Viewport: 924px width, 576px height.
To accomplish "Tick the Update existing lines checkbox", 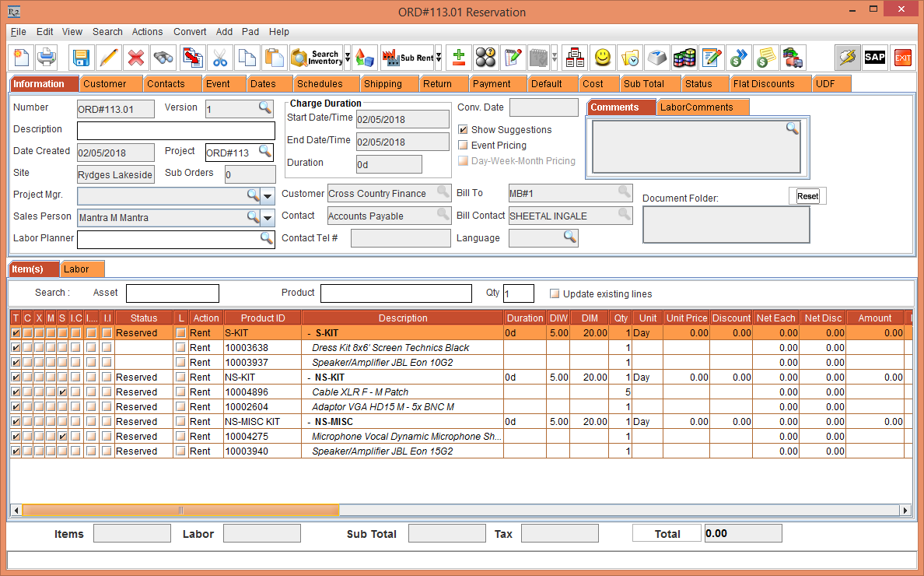I will (555, 294).
